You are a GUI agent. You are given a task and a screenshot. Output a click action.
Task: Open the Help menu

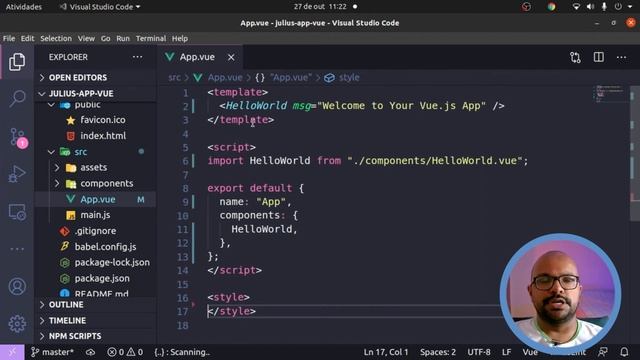pos(180,38)
